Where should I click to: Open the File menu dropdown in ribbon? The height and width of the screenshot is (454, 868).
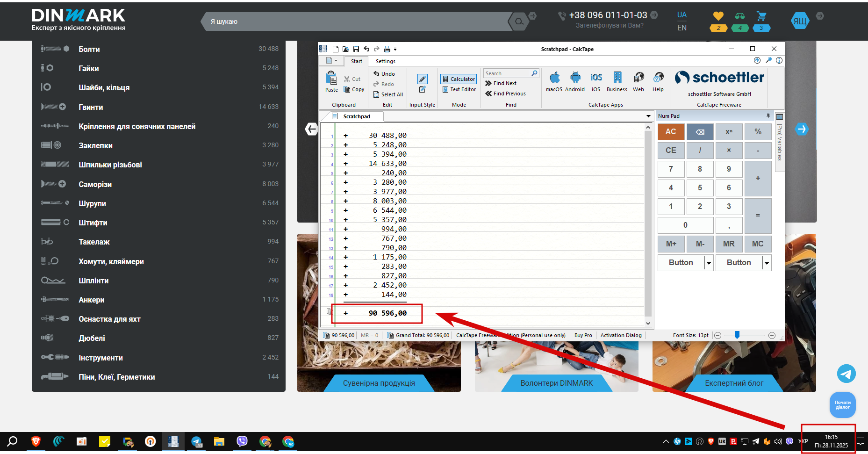331,61
